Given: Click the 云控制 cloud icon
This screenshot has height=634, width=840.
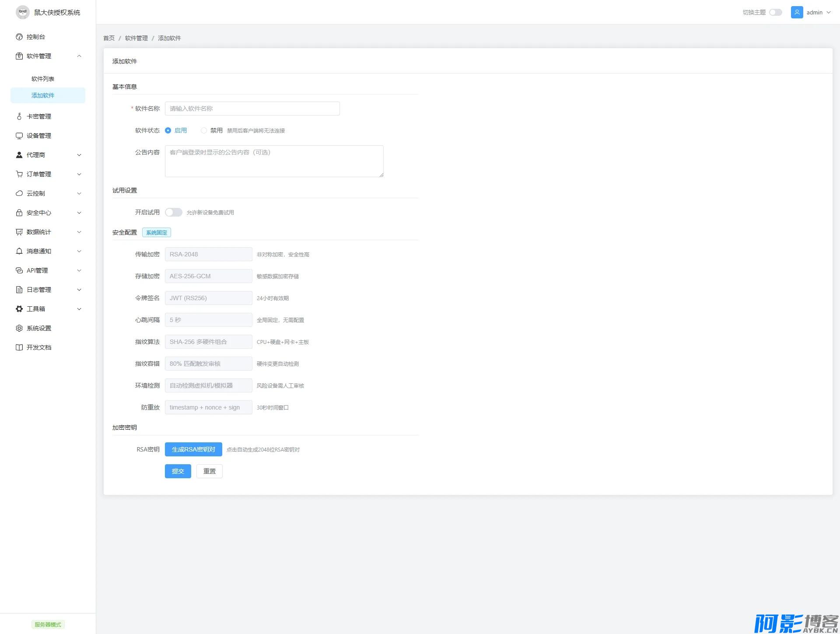Looking at the screenshot, I should tap(19, 193).
